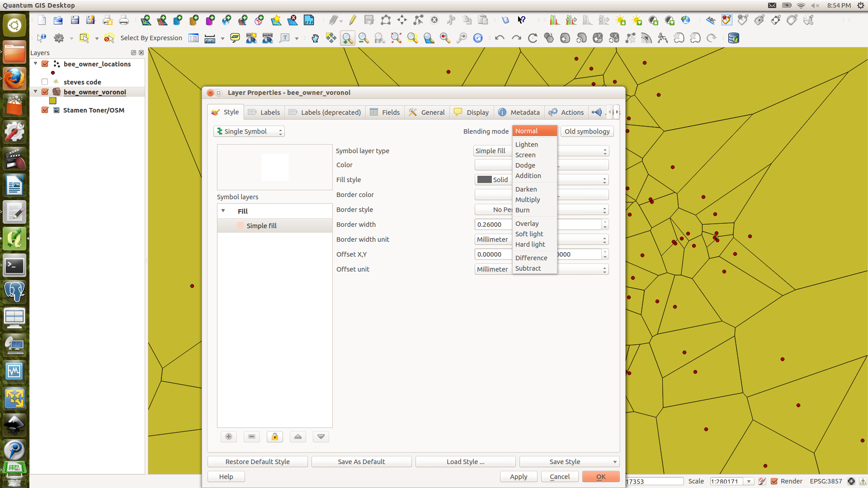Enable the steves code layer
The width and height of the screenshot is (868, 488).
(x=44, y=82)
